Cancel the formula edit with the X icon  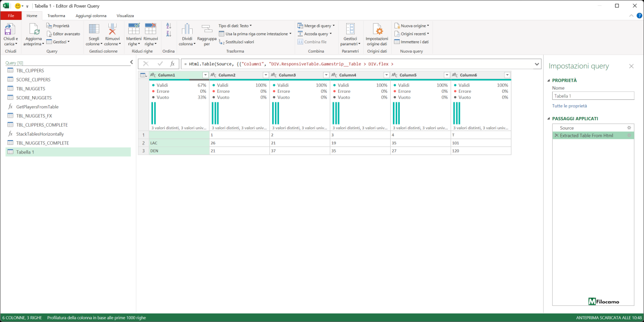click(x=145, y=64)
